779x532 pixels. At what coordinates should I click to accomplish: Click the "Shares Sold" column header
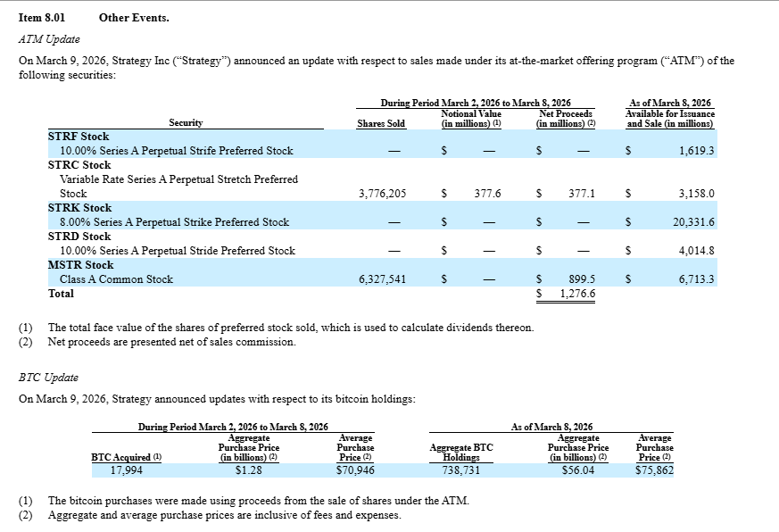382,123
